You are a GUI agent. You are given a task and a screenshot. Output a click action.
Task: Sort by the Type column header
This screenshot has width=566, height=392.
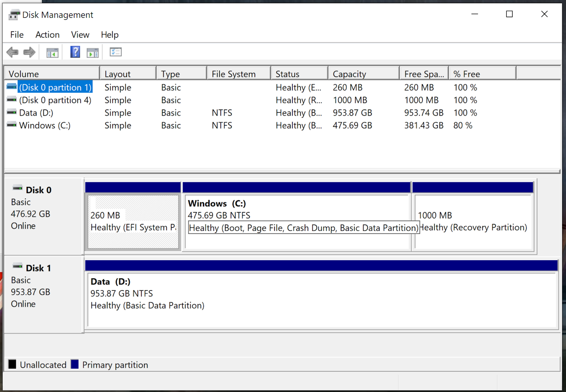coord(182,74)
